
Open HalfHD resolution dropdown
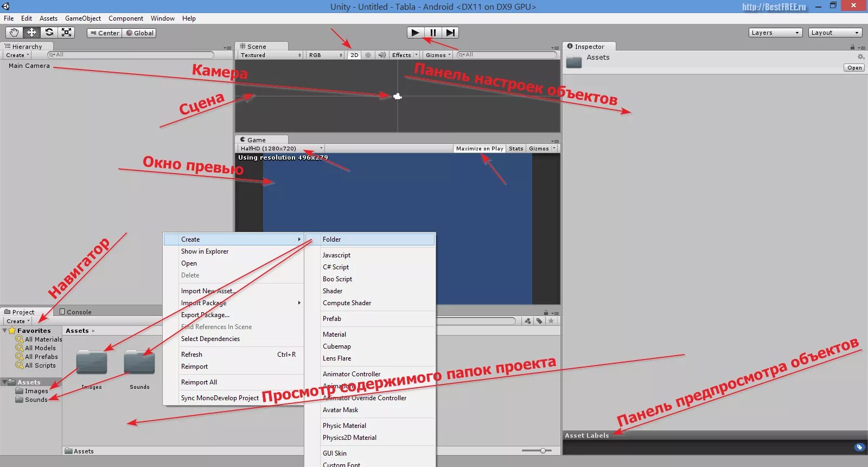click(x=281, y=148)
